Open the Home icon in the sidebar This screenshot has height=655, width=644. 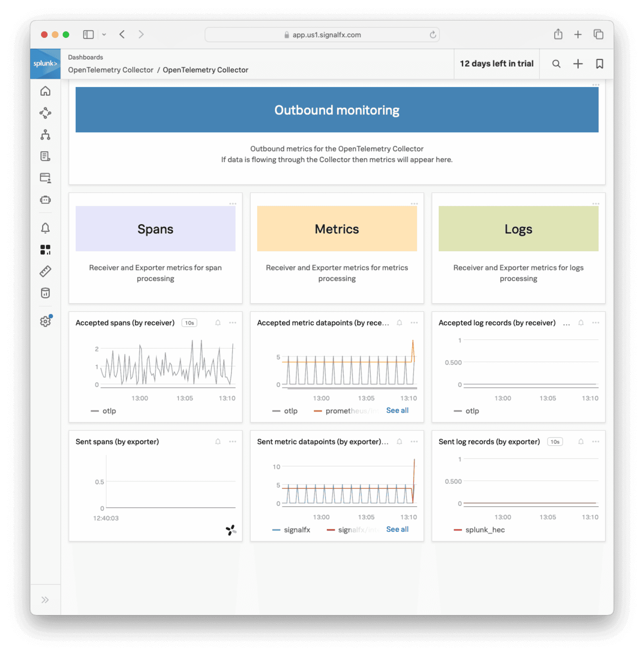pyautogui.click(x=45, y=91)
